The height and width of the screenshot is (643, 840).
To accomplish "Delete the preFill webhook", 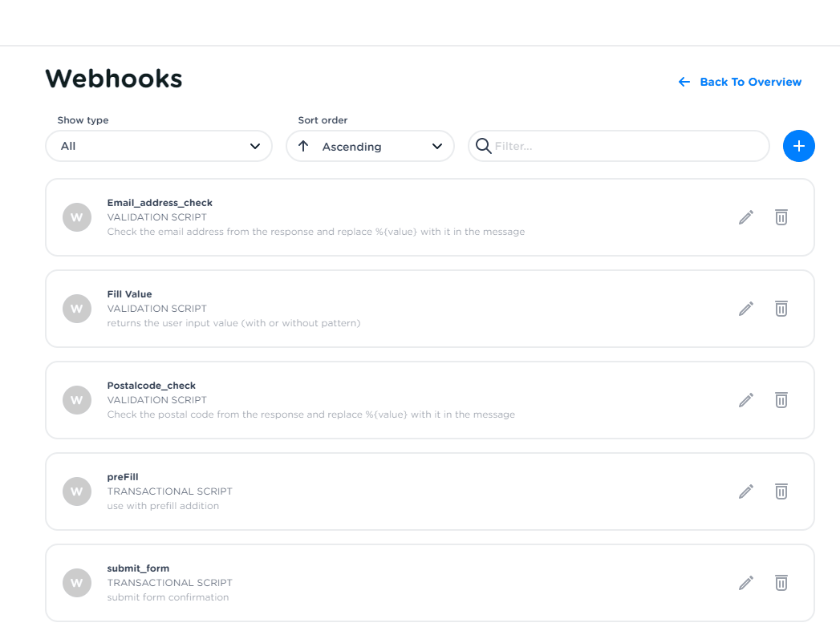I will pyautogui.click(x=781, y=491).
